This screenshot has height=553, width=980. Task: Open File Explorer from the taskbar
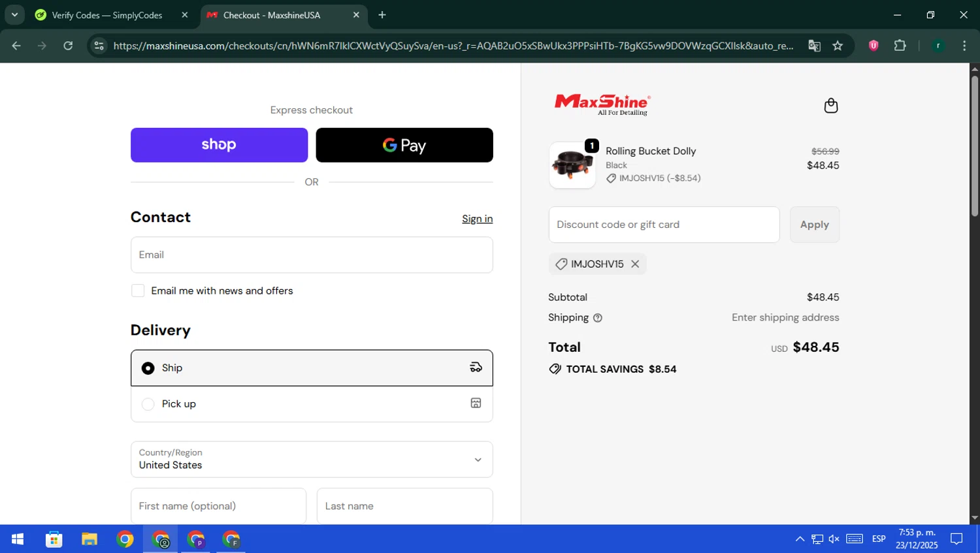coord(89,539)
